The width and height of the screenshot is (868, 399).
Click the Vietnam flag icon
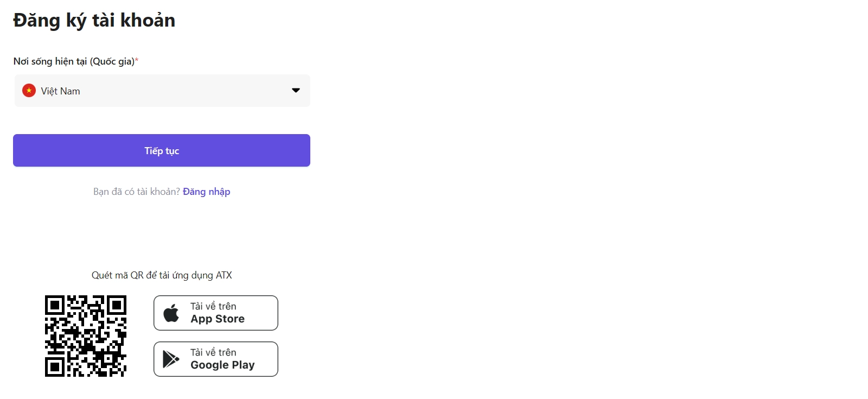[29, 91]
